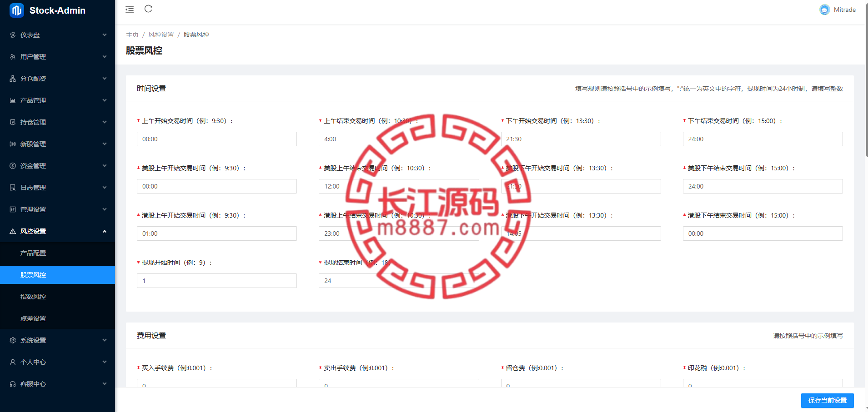Click the 分仓配资 hierarchy icon
Image resolution: width=868 pixels, height=412 pixels.
click(x=13, y=79)
